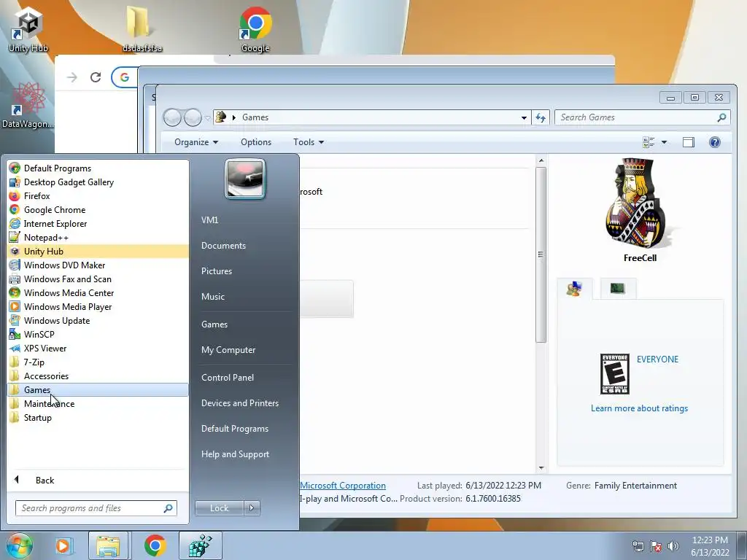Click the EVERYONE rating link
The height and width of the screenshot is (560, 747).
click(657, 359)
